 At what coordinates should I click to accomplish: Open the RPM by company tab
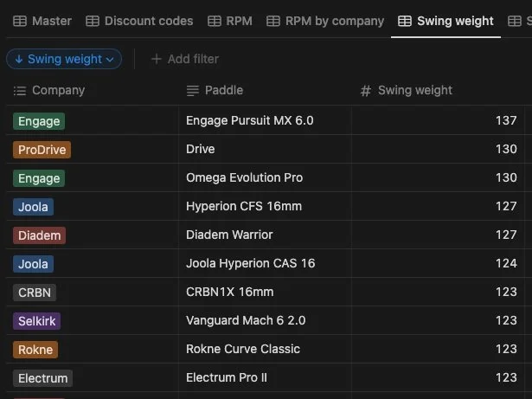(325, 21)
